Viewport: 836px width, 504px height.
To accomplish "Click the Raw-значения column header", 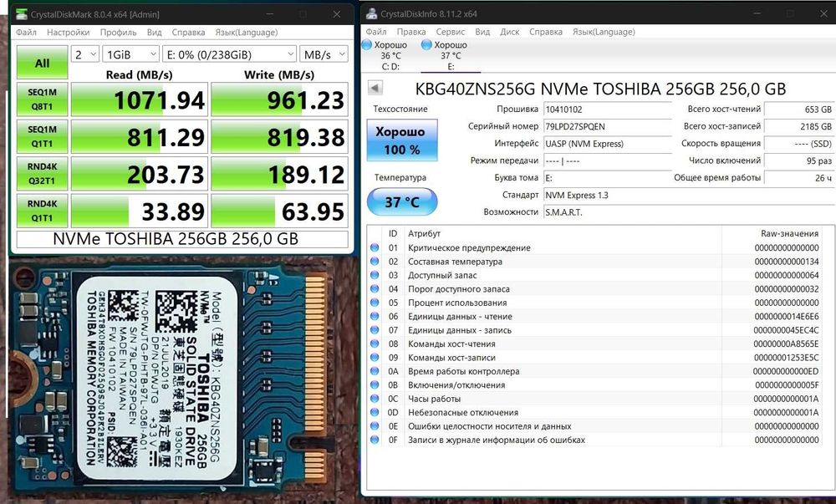I will point(789,233).
